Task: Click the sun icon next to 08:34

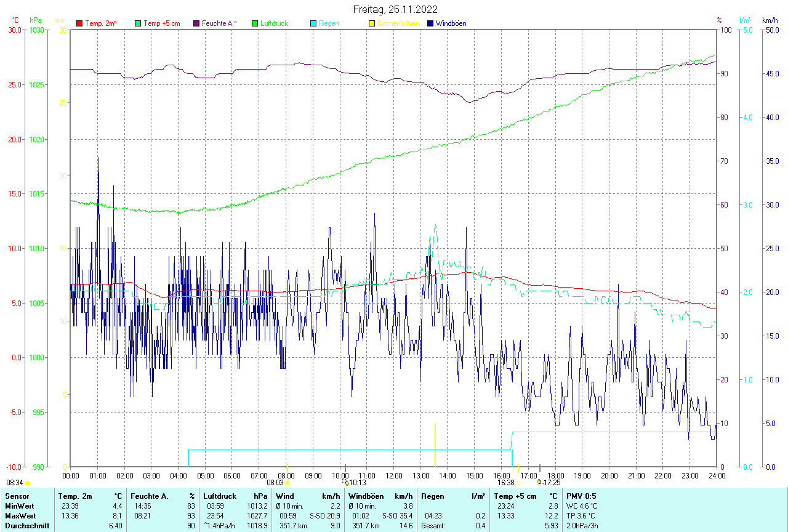Action: click(27, 483)
